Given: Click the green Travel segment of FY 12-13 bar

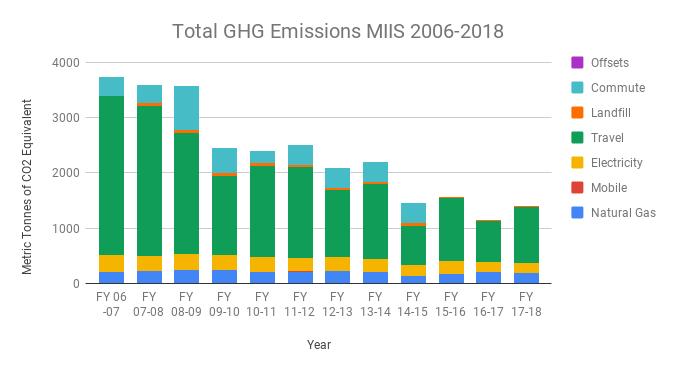Looking at the screenshot, I should point(337,223).
